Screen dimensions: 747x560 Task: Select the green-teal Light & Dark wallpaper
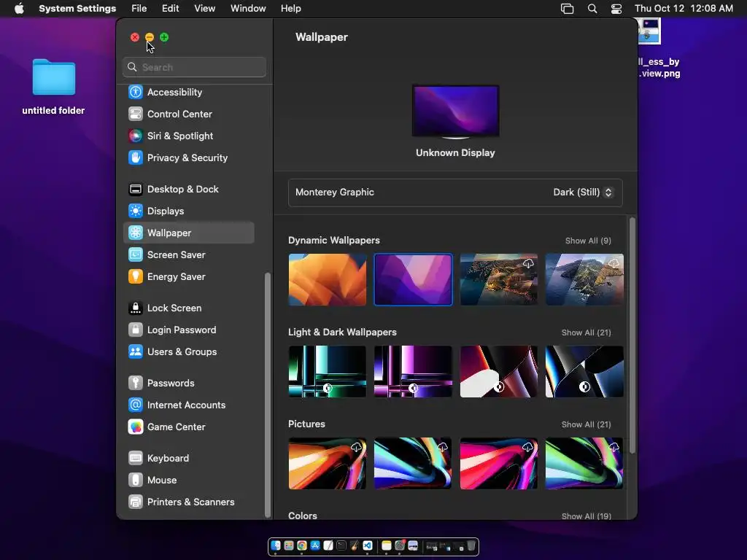pyautogui.click(x=328, y=371)
